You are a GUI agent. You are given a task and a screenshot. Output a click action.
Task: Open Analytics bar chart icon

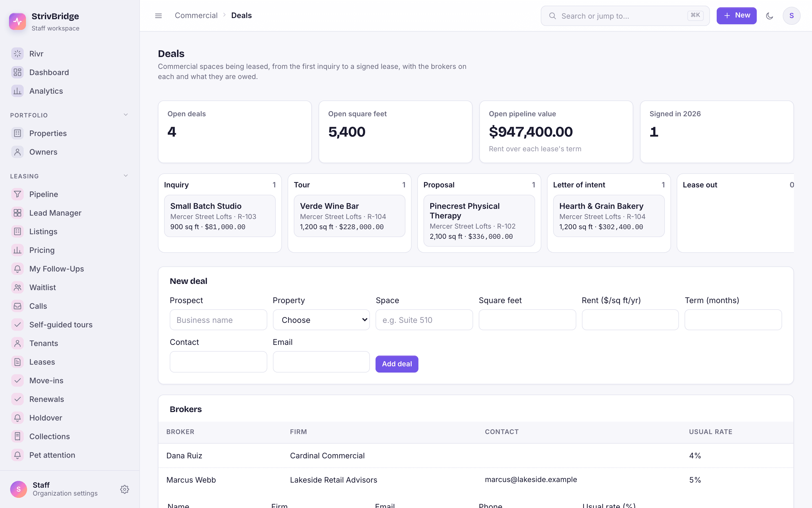pyautogui.click(x=17, y=91)
